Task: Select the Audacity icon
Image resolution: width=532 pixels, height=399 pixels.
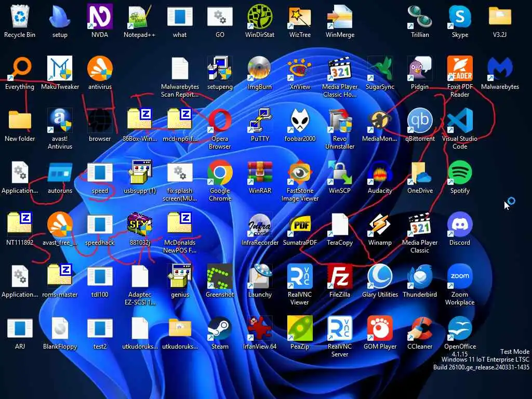Action: [380, 172]
